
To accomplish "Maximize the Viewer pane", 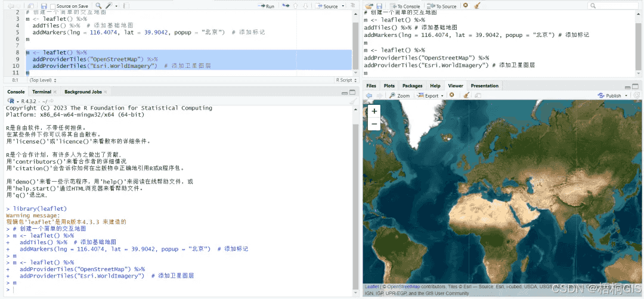I will pos(636,87).
